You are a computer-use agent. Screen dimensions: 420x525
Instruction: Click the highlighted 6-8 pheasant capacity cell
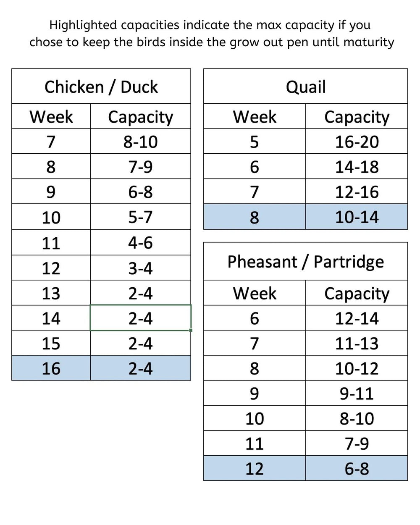pos(357,468)
